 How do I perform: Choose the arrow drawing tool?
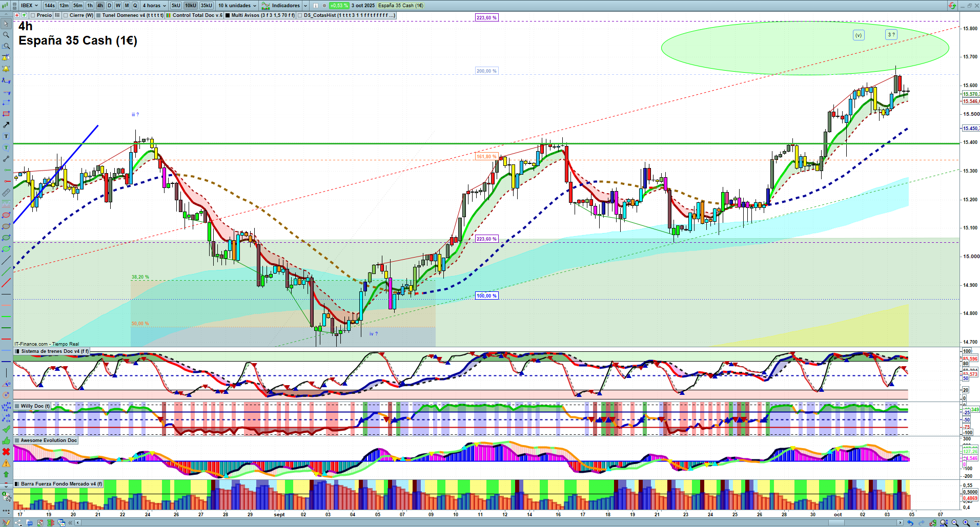6,125
